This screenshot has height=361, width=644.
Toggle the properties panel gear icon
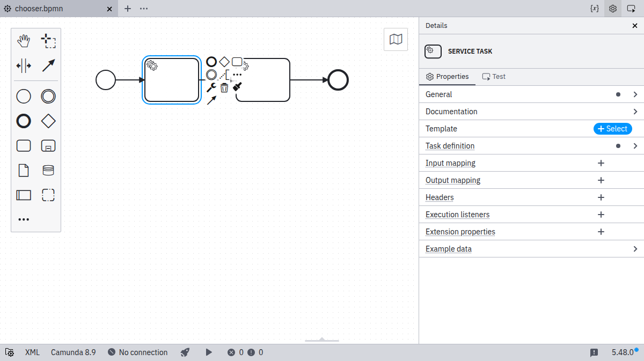613,9
